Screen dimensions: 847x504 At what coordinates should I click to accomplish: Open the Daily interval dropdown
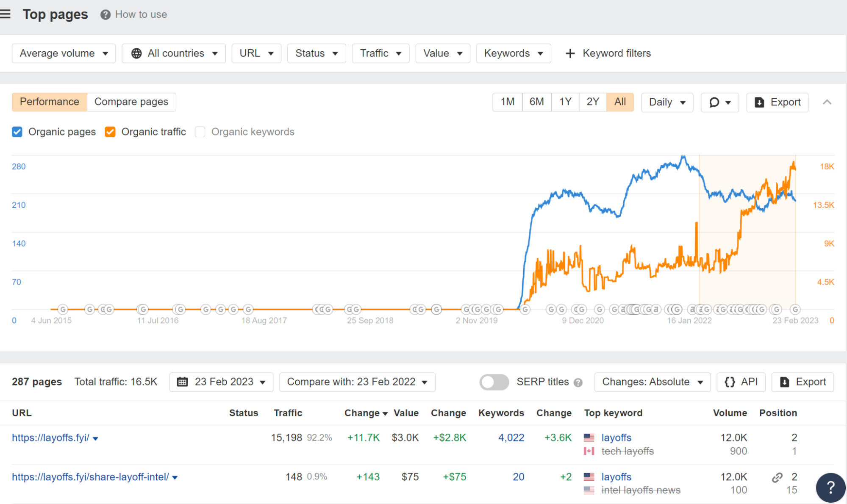[666, 102]
